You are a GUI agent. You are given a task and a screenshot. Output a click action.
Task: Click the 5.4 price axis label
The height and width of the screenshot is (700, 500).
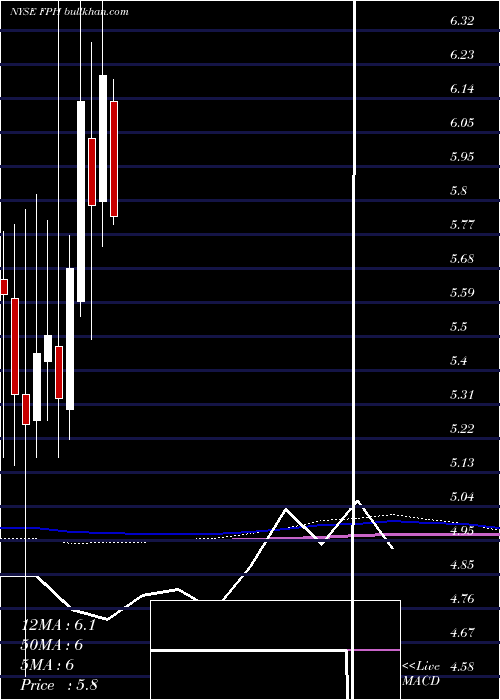point(459,360)
